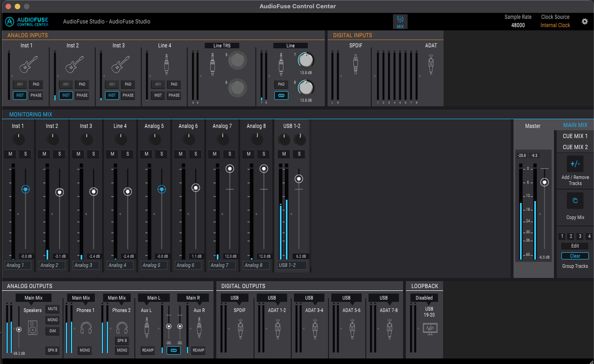Select group track number 4
This screenshot has height=364, width=594.
589,237
